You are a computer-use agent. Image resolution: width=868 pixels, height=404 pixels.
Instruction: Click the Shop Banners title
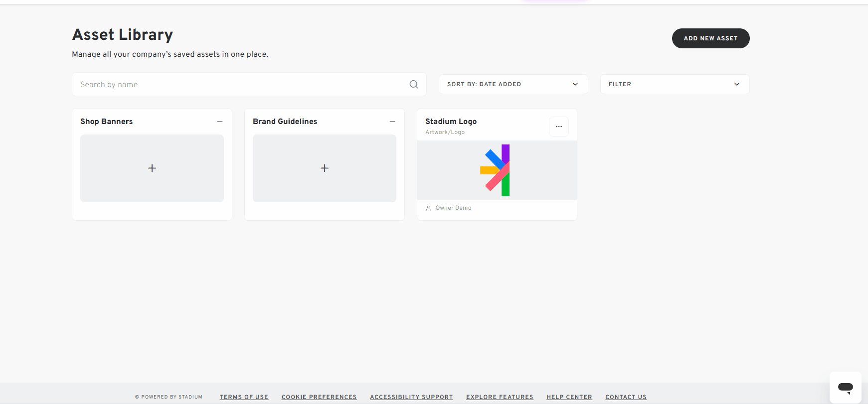106,122
